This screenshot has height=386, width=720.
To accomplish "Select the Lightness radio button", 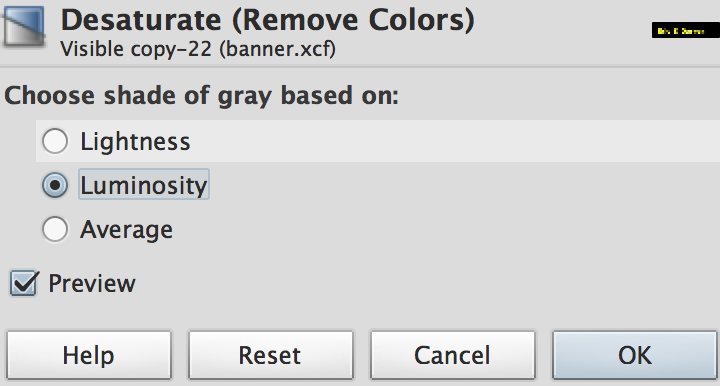I will coord(55,141).
